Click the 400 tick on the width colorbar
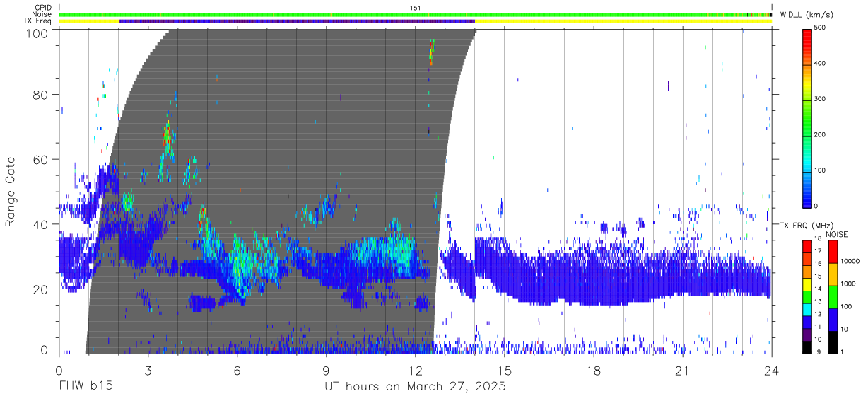The width and height of the screenshot is (868, 401). (821, 64)
